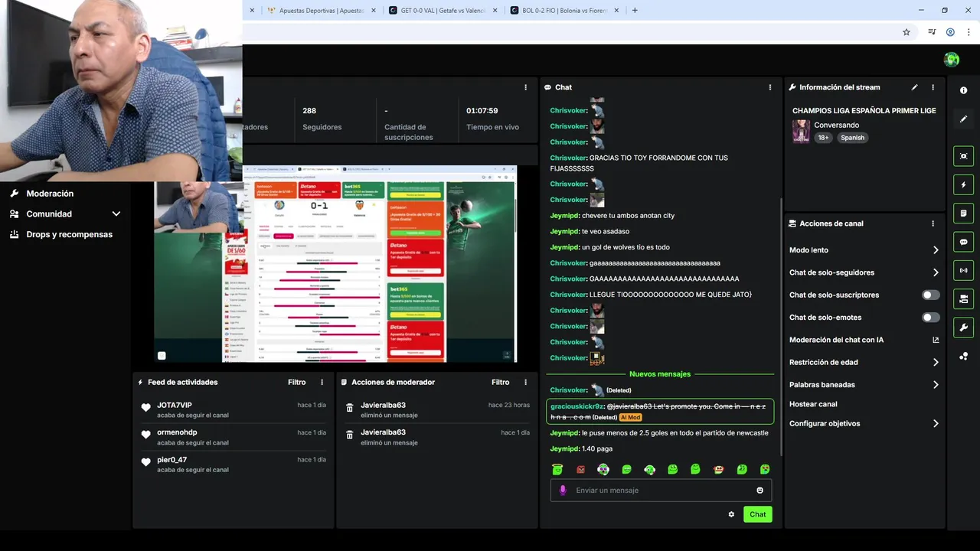
Task: Click ormenohdp in activity feed
Action: click(177, 432)
